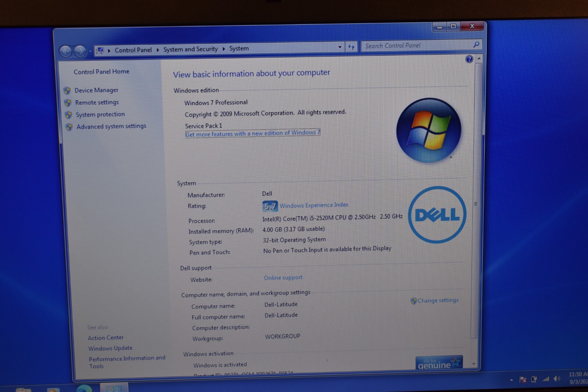588x392 pixels.
Task: Show hidden tray icons arrow
Action: 512,380
